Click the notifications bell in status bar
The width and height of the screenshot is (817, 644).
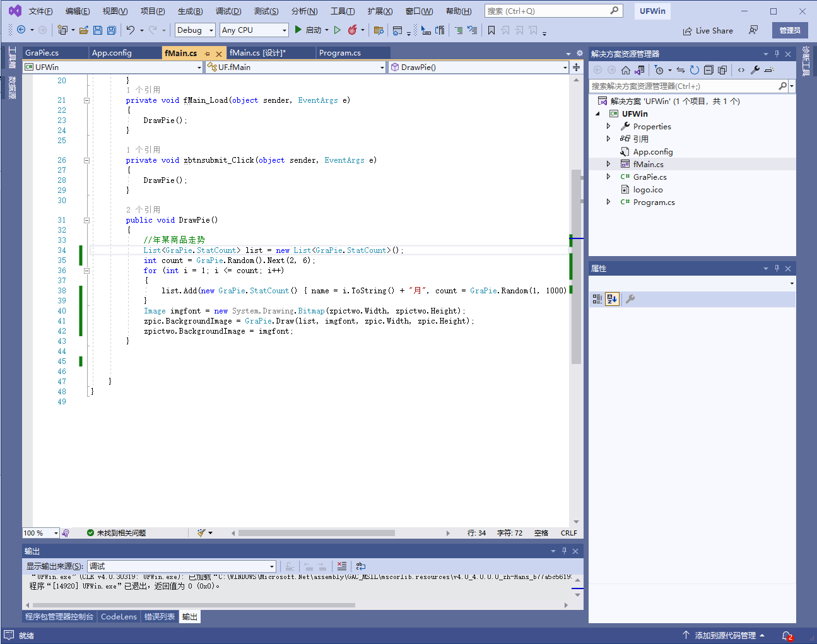click(x=787, y=636)
